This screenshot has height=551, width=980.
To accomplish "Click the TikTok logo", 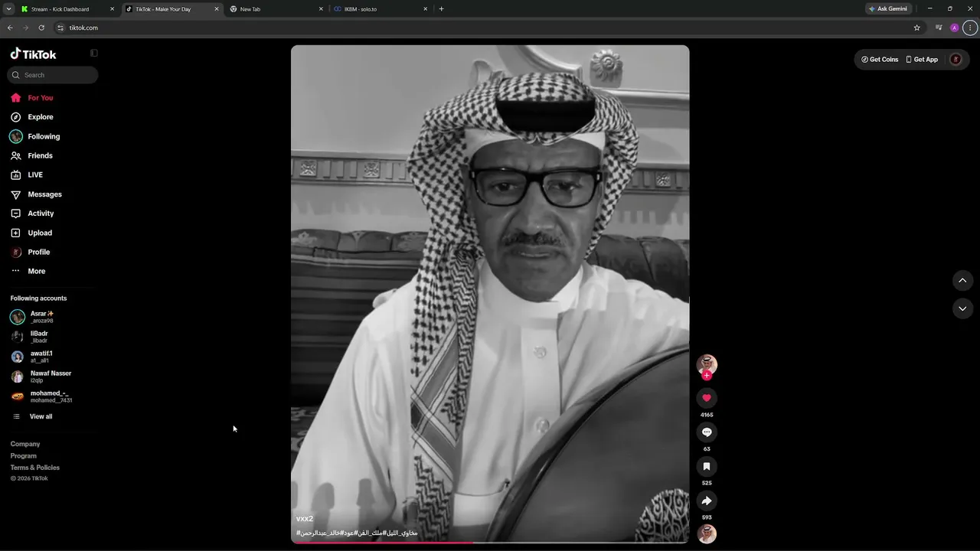I will click(33, 54).
